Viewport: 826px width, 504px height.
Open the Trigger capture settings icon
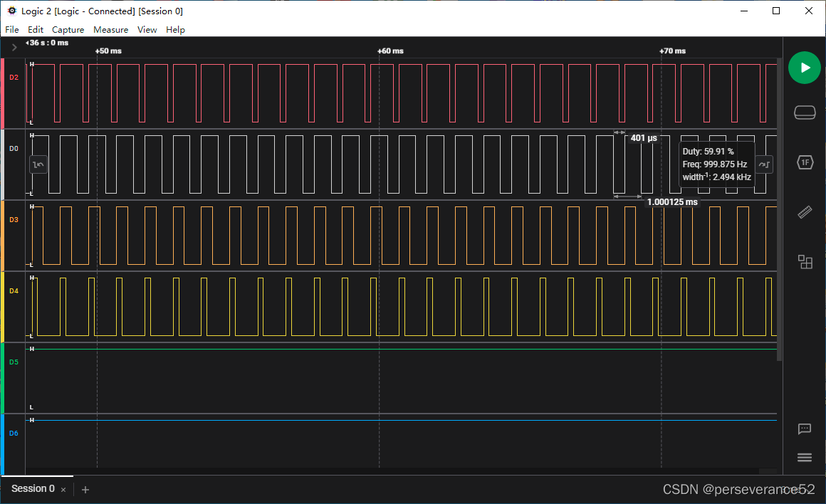click(x=804, y=162)
